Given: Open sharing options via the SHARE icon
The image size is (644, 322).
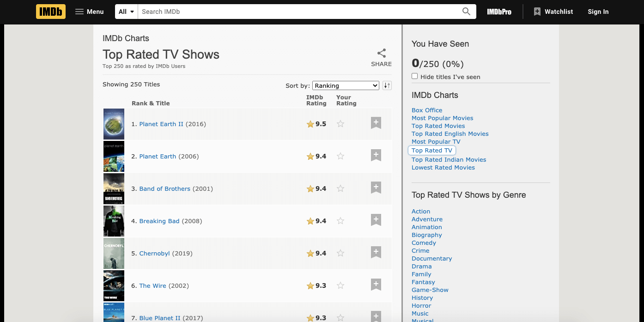Looking at the screenshot, I should 382,53.
